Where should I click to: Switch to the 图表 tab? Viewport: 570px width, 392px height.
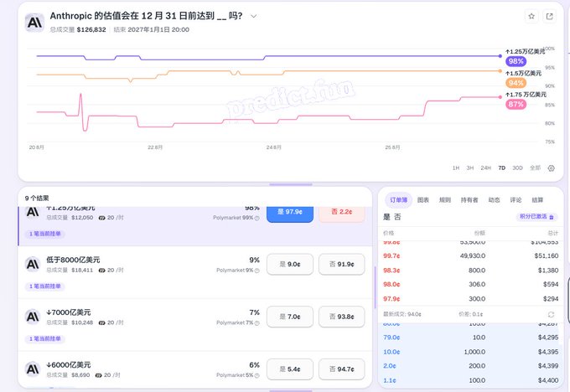point(422,200)
